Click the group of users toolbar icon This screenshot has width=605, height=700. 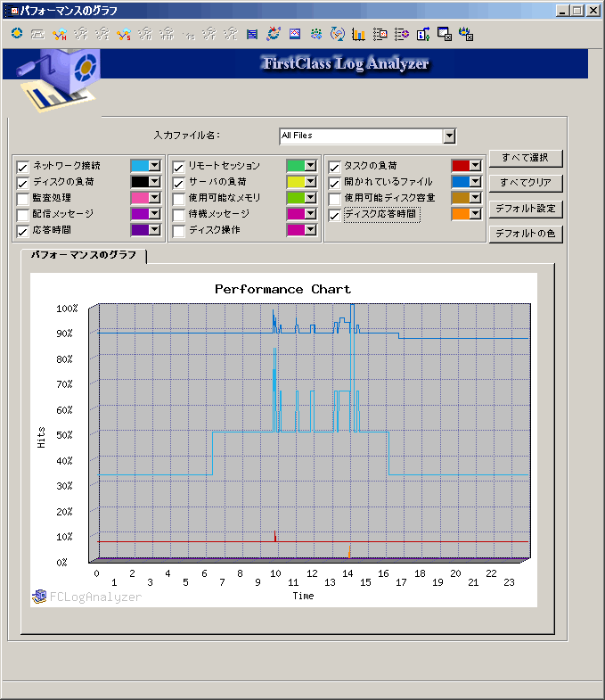[316, 35]
